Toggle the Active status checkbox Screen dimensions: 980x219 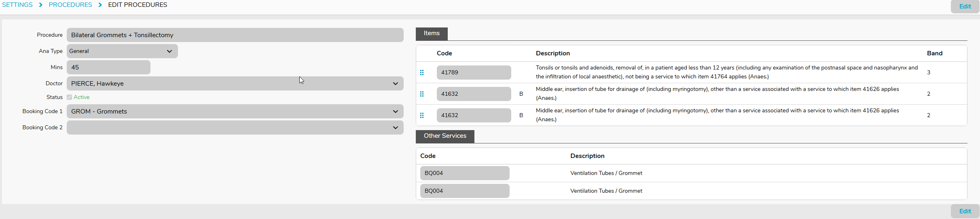[70, 97]
